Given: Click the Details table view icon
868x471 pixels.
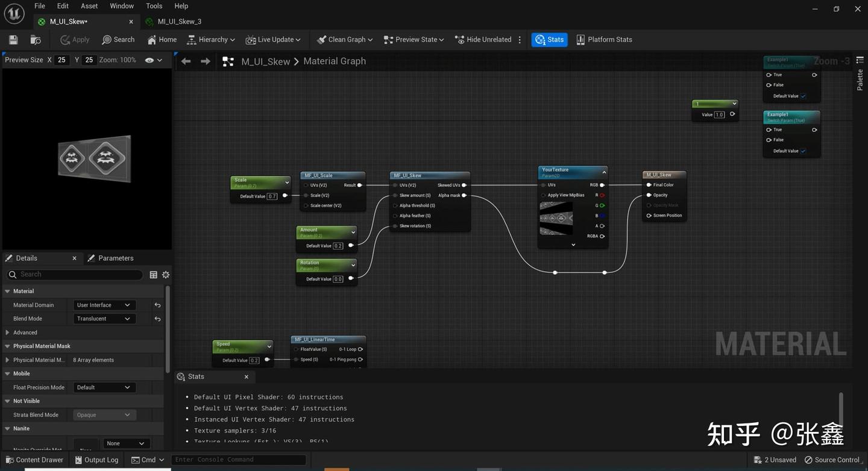Looking at the screenshot, I should pos(153,275).
